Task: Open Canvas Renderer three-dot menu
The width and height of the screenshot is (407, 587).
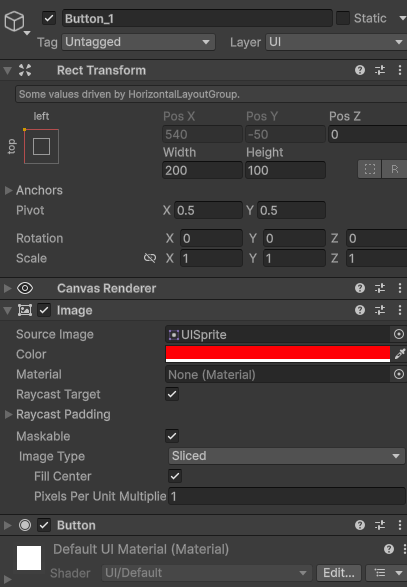Action: point(400,288)
